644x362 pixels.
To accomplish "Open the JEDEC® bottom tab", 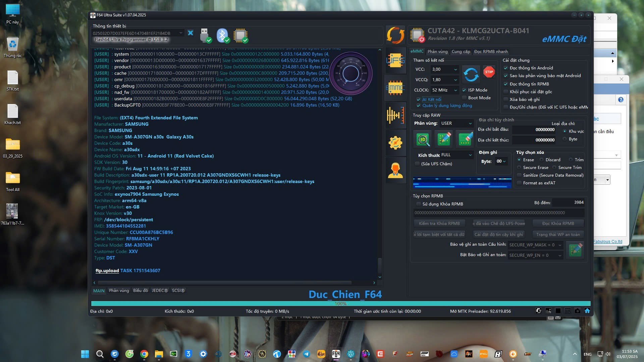I will click(x=159, y=291).
